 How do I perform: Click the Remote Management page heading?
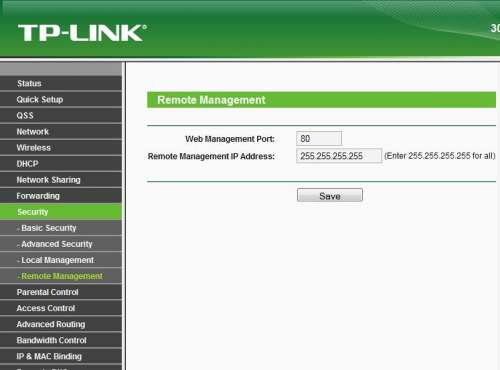pyautogui.click(x=211, y=100)
